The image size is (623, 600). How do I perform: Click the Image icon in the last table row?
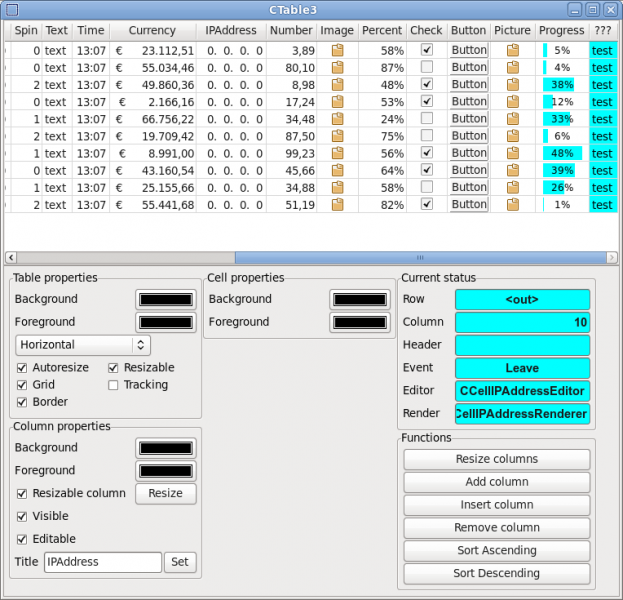(x=337, y=205)
